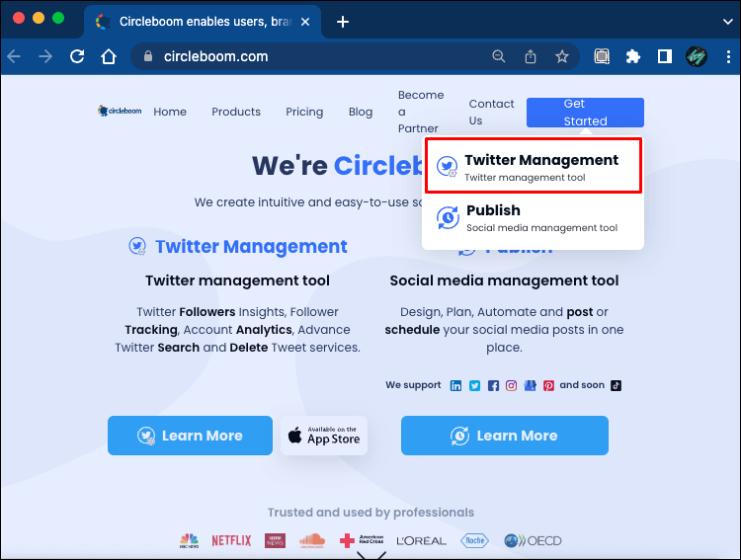
Task: Open a new browser tab
Action: 343,22
